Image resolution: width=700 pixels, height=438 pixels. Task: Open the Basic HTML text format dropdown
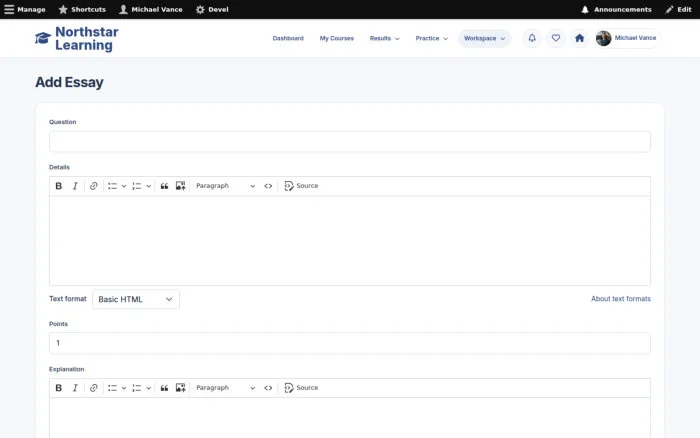(x=136, y=299)
